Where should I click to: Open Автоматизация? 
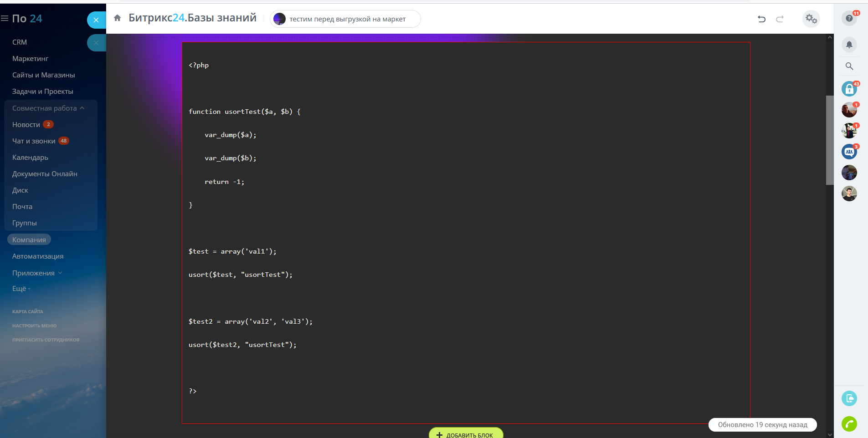pyautogui.click(x=38, y=256)
